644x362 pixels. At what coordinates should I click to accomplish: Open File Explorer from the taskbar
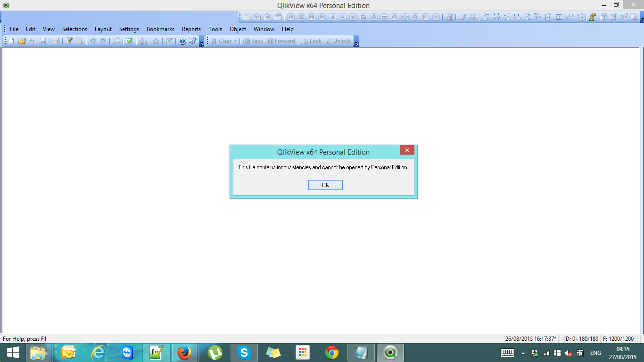tap(38, 353)
